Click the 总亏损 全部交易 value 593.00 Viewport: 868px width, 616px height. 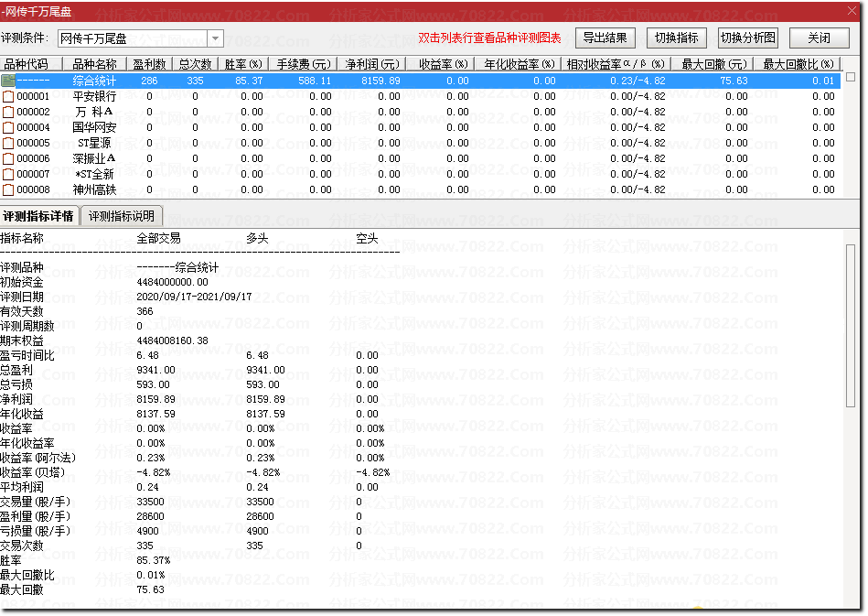coord(153,384)
